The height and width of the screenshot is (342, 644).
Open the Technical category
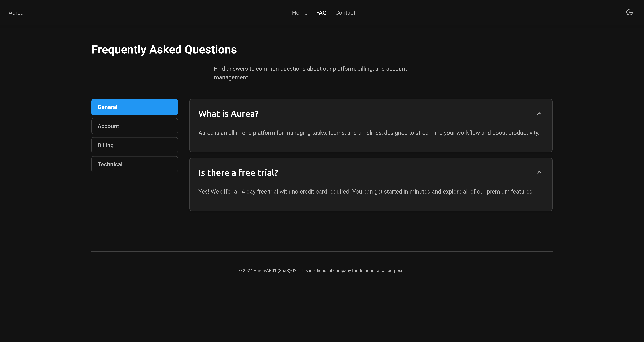coord(134,164)
